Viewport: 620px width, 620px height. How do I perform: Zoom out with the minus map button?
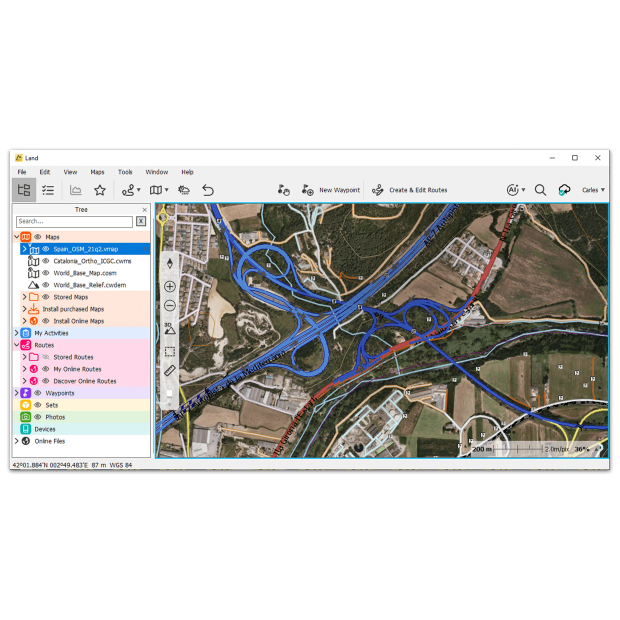pos(170,306)
